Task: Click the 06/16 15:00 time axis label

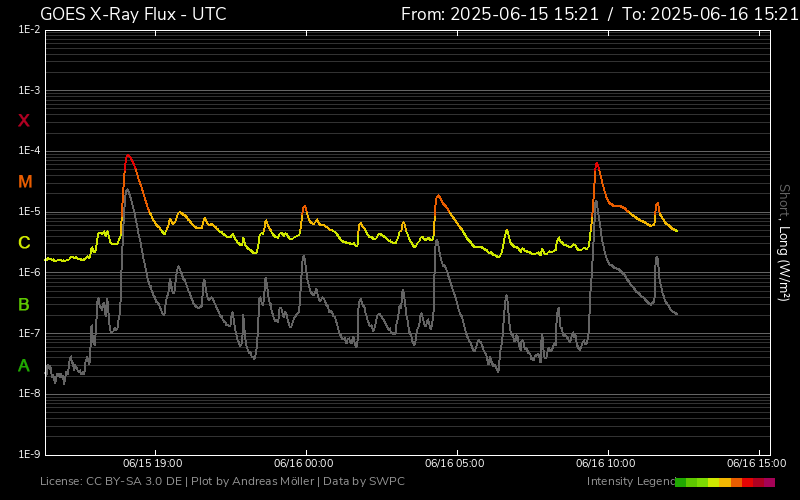Action: click(x=755, y=464)
